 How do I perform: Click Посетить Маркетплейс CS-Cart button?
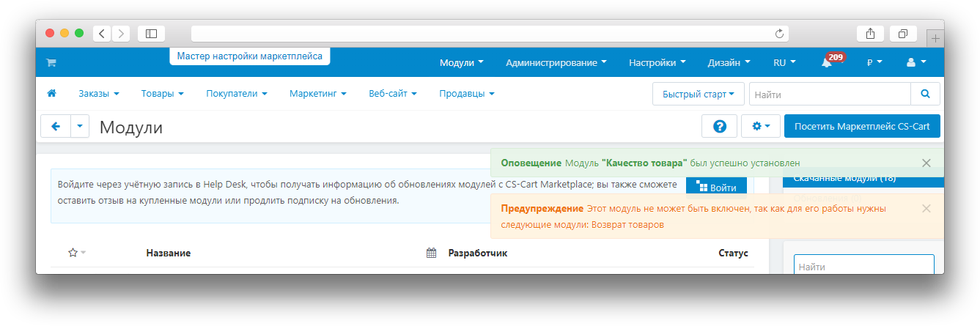tap(861, 126)
